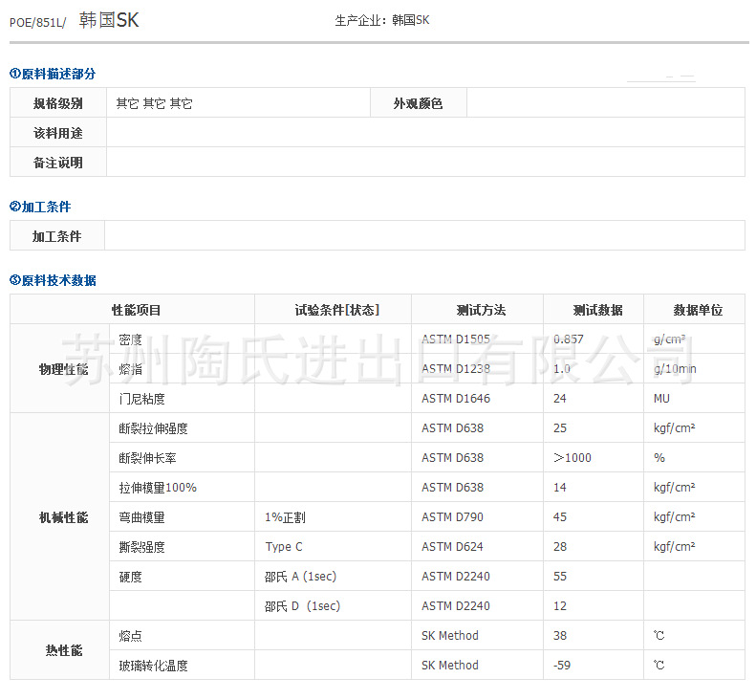Select the 邵氏 D (1sec) condition
The width and height of the screenshot is (756, 700).
point(302,606)
